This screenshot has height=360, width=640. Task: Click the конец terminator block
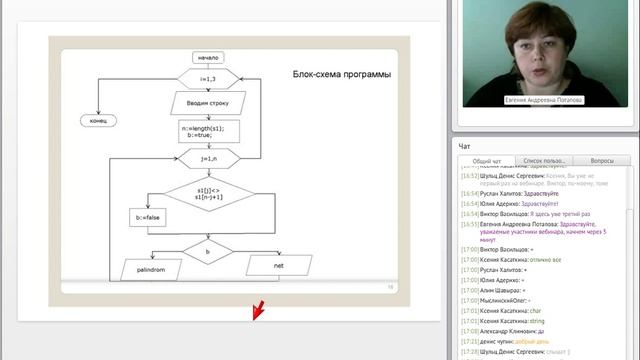coord(98,121)
